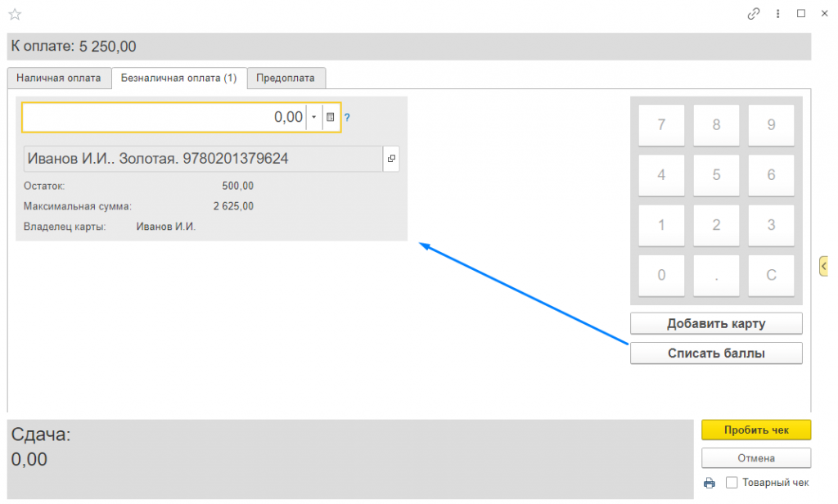Viewport: 838px width, 504px height.
Task: Click the Сдача: label
Action: (x=41, y=434)
